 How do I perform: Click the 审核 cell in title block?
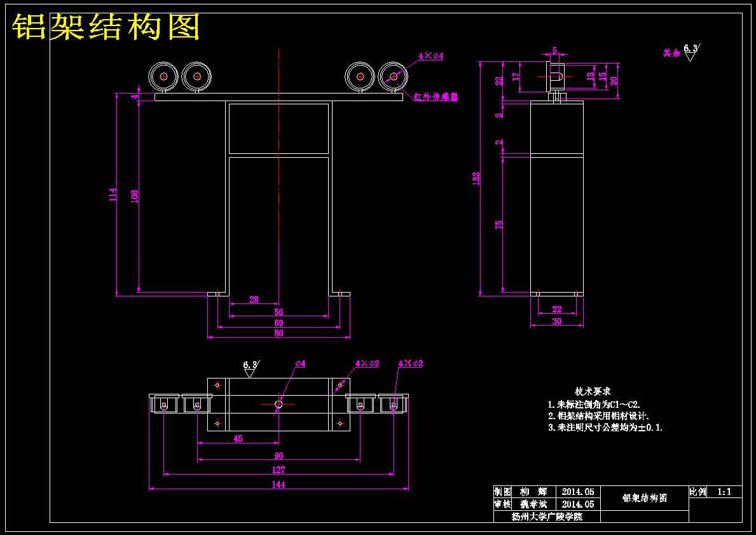(x=502, y=504)
